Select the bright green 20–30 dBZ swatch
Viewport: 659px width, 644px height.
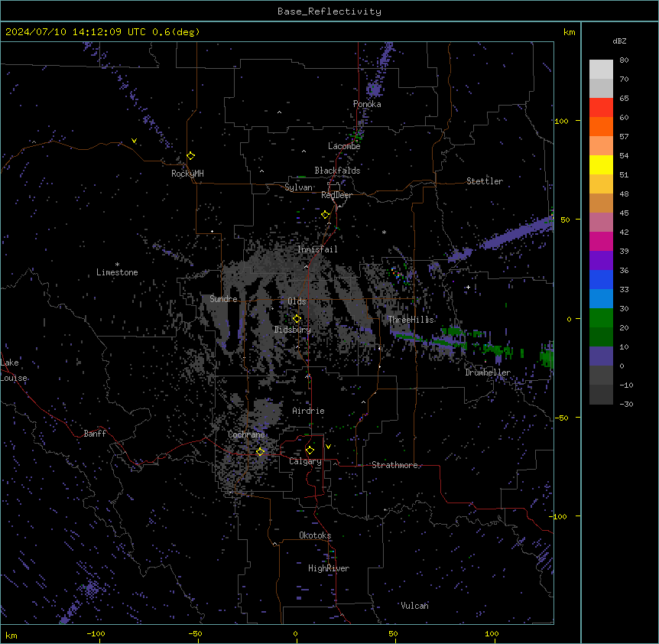(x=601, y=318)
